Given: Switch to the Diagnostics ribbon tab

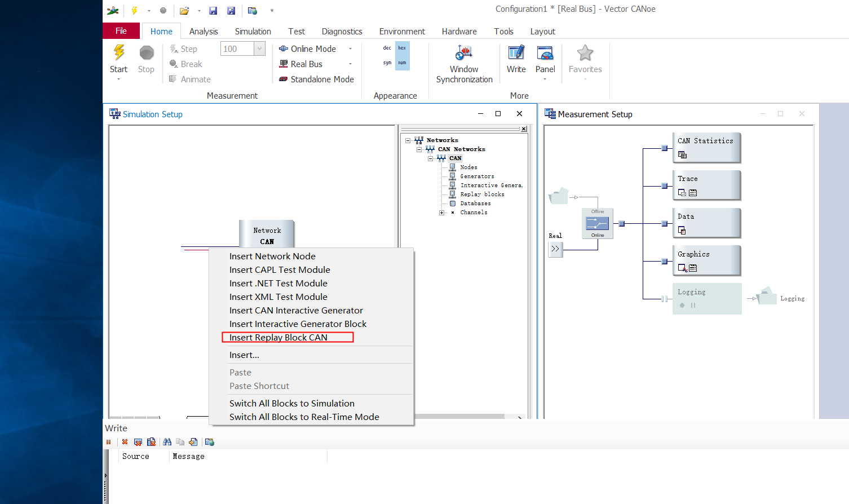Looking at the screenshot, I should (342, 32).
